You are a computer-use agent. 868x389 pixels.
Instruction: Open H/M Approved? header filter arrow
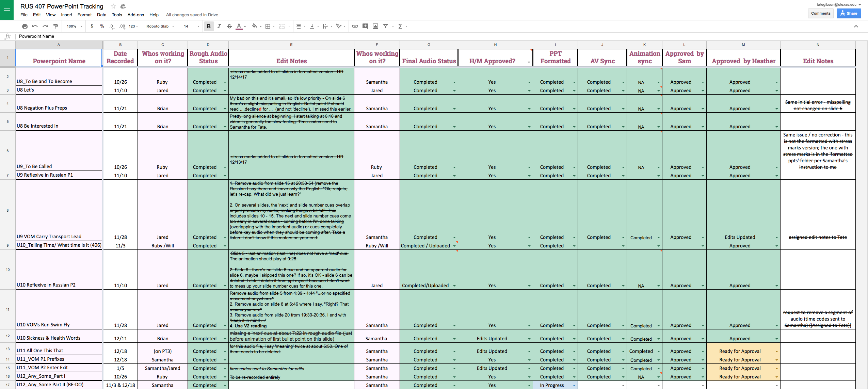(529, 62)
